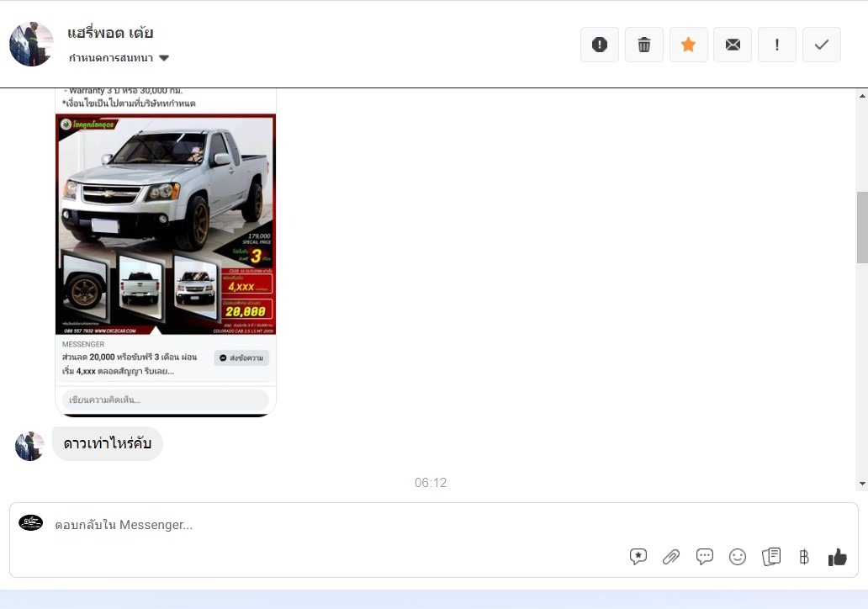Click sender avatar beside ดาวเท่าไหร่คับ message

(x=29, y=446)
